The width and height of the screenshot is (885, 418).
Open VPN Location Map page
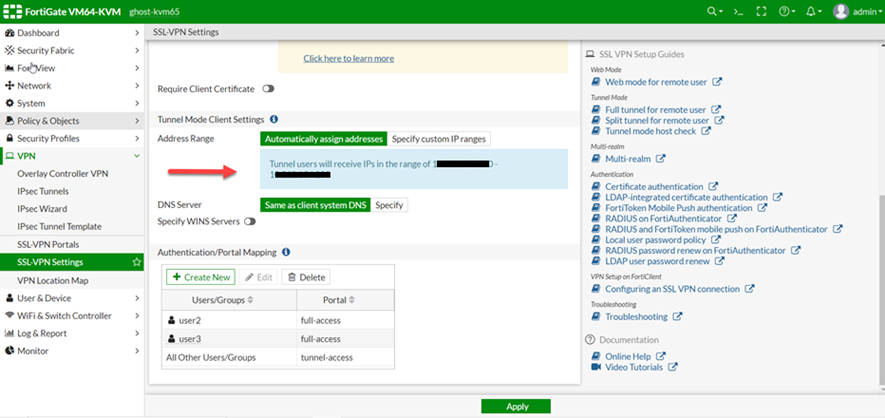pos(52,280)
